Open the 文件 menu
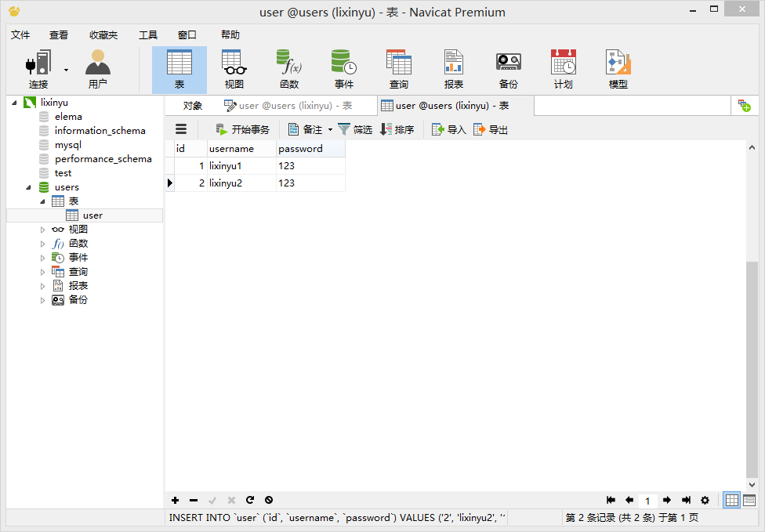 pos(20,34)
